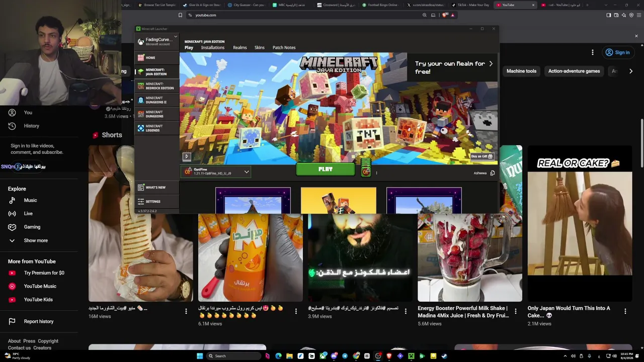Viewport: 644px width, 362px height.
Task: Open options menu for Energy Booster Milk Shake short
Action: pyautogui.click(x=515, y=312)
